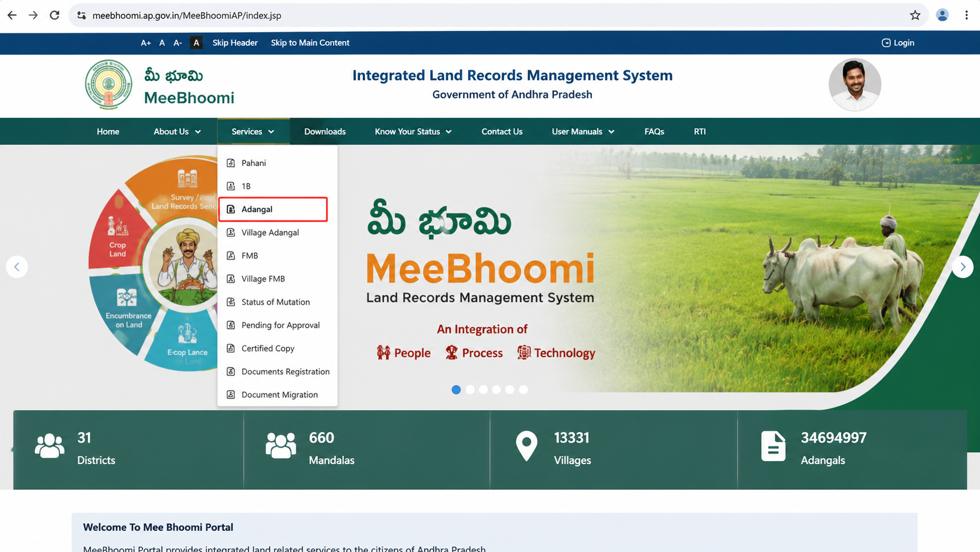980x552 pixels.
Task: Click site info icon in address bar
Action: pos(81,15)
